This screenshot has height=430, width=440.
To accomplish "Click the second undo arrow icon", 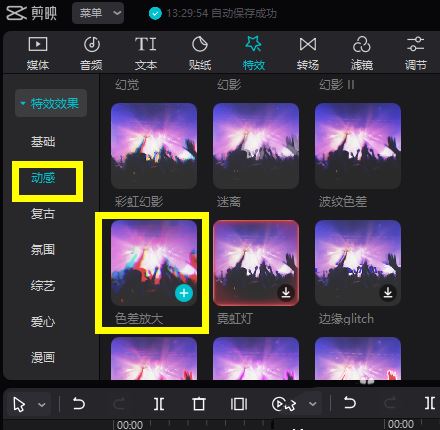I will (x=350, y=403).
